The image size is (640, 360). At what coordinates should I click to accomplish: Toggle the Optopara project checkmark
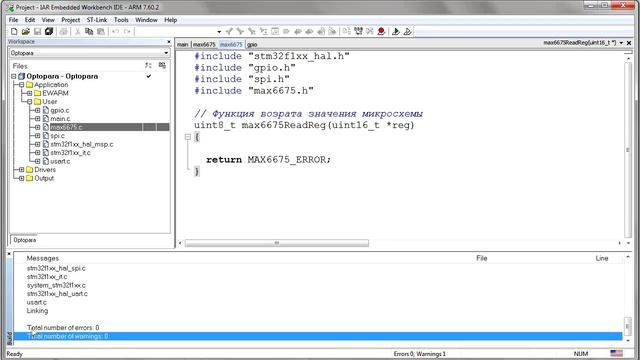pyautogui.click(x=149, y=76)
